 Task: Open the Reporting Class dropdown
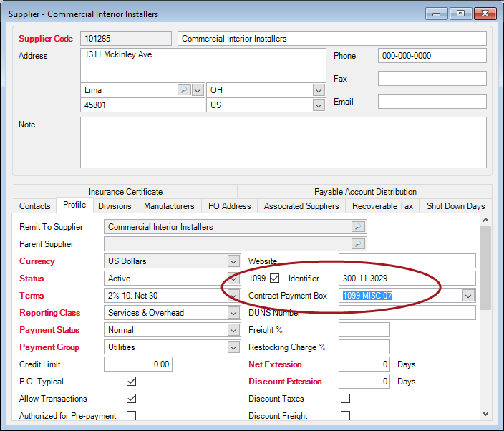(x=233, y=313)
